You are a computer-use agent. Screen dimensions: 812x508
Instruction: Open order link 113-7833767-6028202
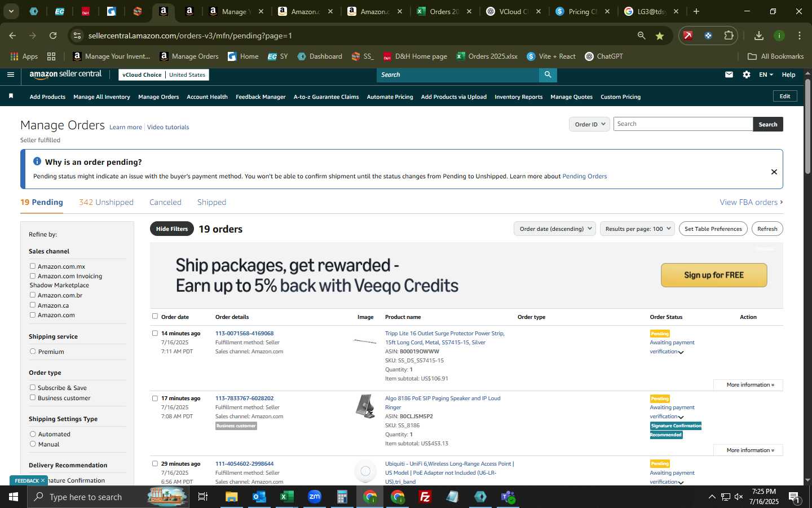tap(244, 398)
